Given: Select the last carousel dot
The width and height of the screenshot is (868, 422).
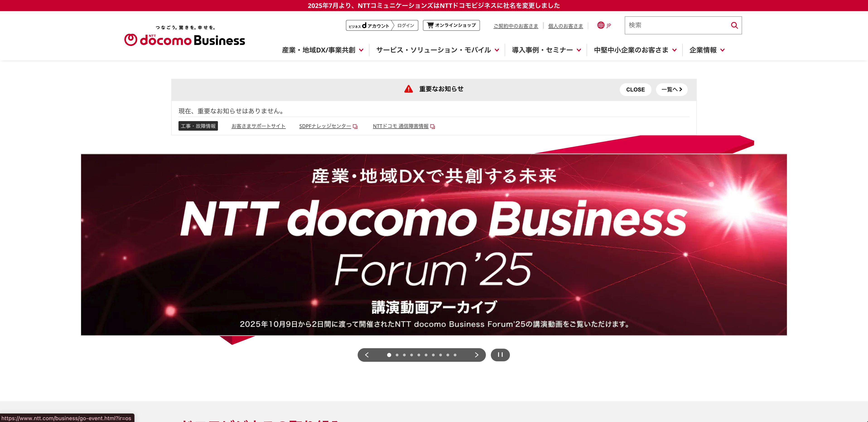Looking at the screenshot, I should tap(455, 355).
